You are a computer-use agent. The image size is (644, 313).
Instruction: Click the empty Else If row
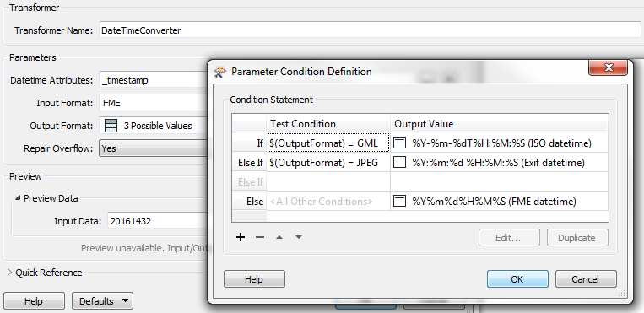pyautogui.click(x=419, y=181)
